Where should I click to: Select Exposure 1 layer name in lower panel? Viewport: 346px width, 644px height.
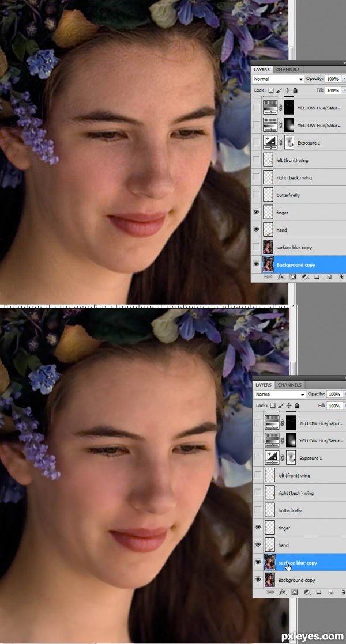tap(310, 458)
